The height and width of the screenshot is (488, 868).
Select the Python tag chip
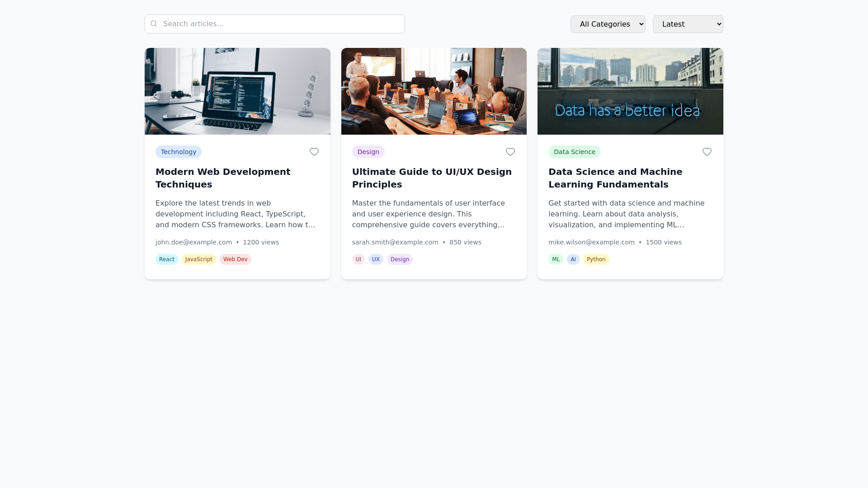[x=596, y=259]
